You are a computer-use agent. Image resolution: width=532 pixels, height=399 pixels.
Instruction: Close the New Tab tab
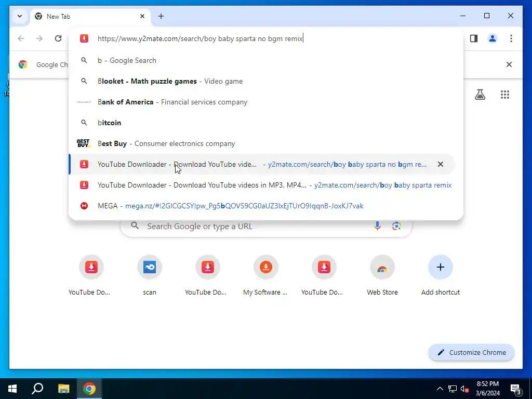pos(142,16)
